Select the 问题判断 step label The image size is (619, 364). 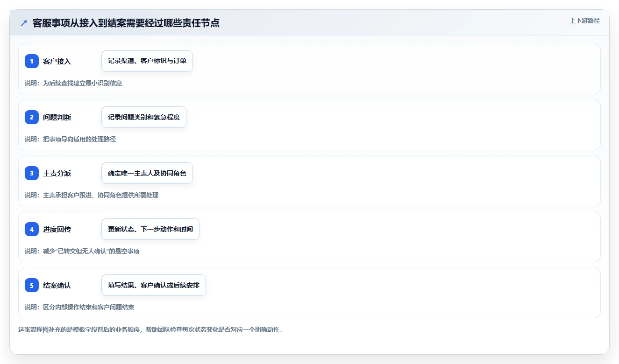pos(57,117)
